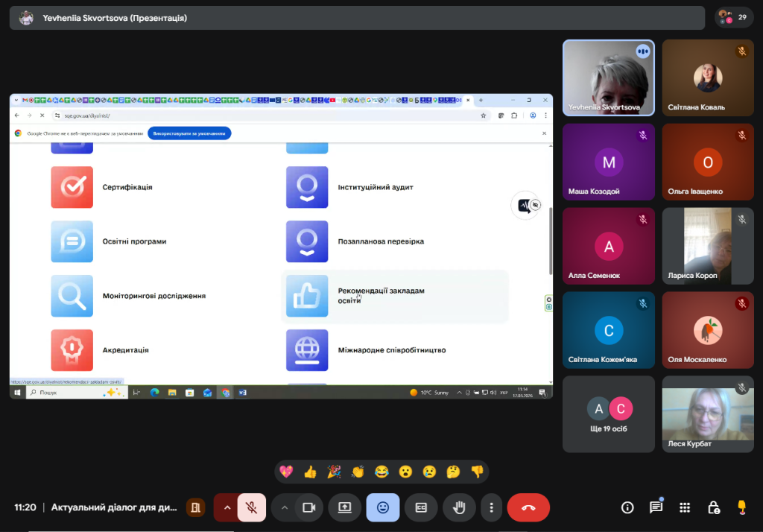Select Леся Курбат video tile
The width and height of the screenshot is (763, 532).
708,414
